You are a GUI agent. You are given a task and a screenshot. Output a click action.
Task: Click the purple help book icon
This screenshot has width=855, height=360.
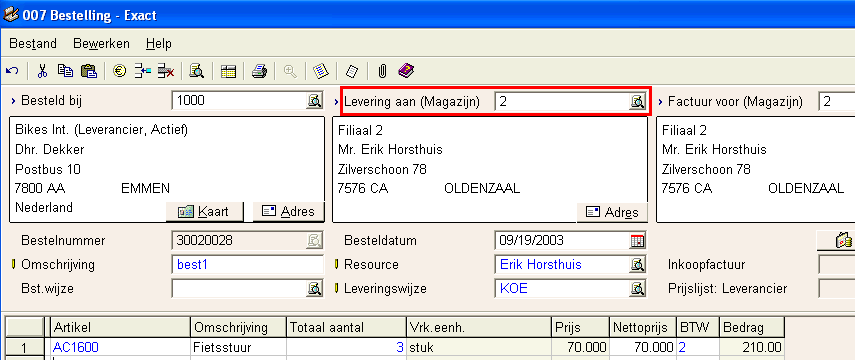tap(406, 70)
